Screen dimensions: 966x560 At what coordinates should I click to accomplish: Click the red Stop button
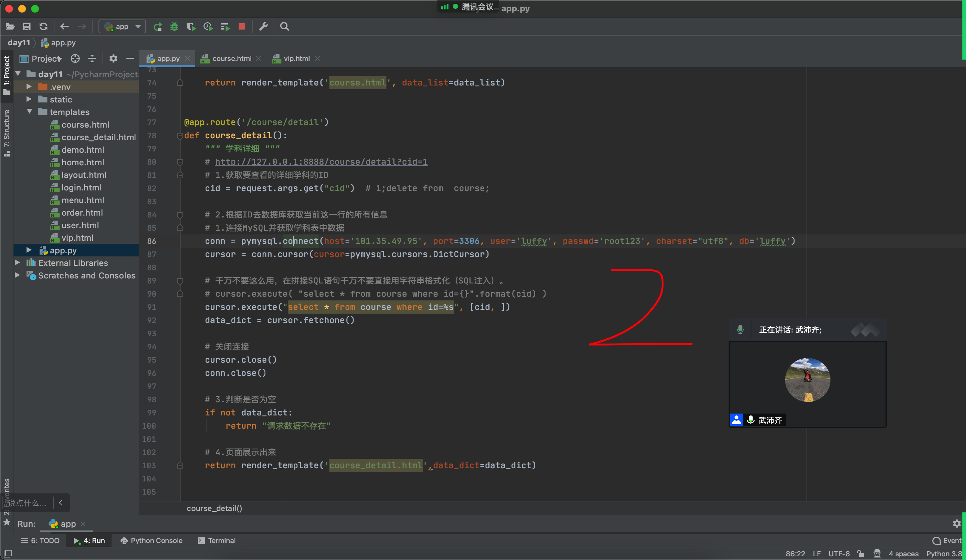241,26
